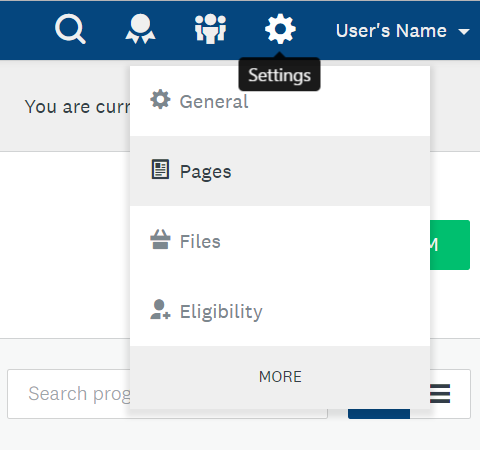This screenshot has width=480, height=450.
Task: Click the person-plus icon beside Eligibility
Action: [x=160, y=309]
